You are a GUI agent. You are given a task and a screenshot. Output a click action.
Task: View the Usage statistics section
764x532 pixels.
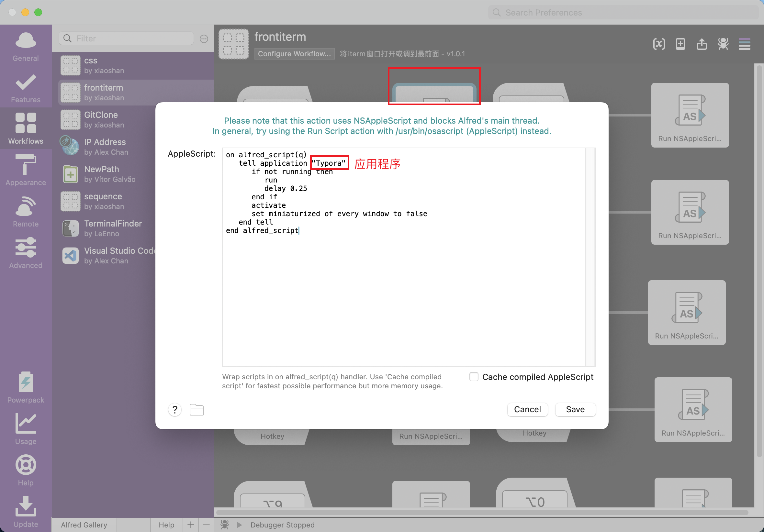point(26,428)
